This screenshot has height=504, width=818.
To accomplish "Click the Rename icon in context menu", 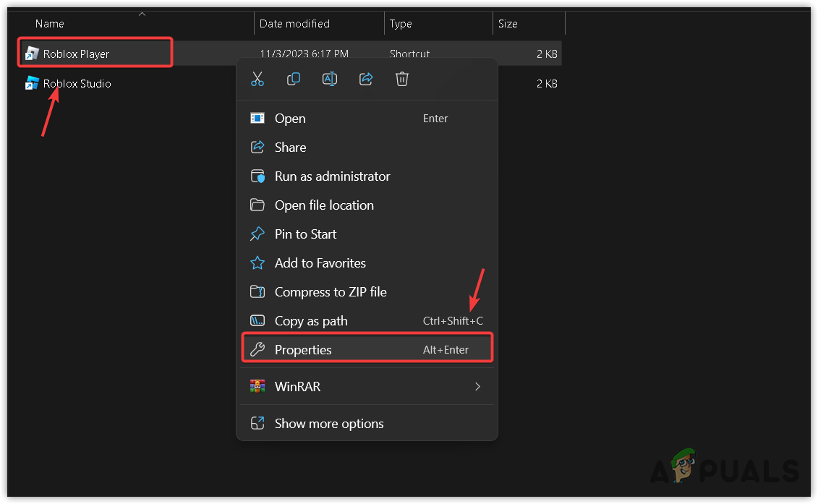I will 330,80.
